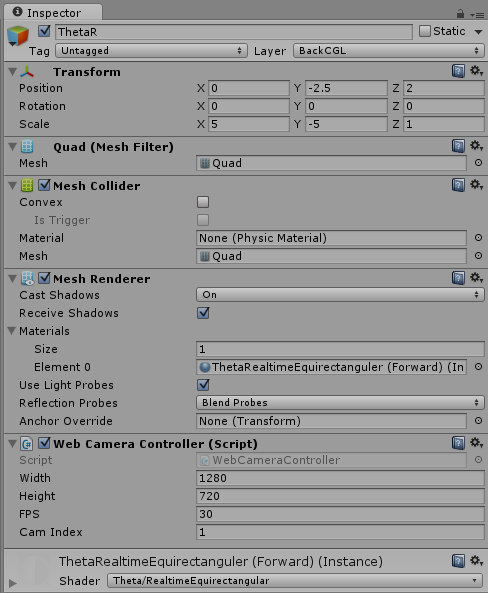Click Script field object picker circle
Viewport: 488px width, 593px height.
478,459
